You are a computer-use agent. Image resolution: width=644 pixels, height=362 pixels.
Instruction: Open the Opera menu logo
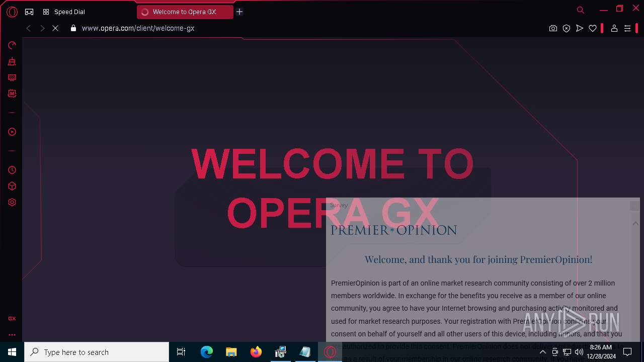[12, 12]
